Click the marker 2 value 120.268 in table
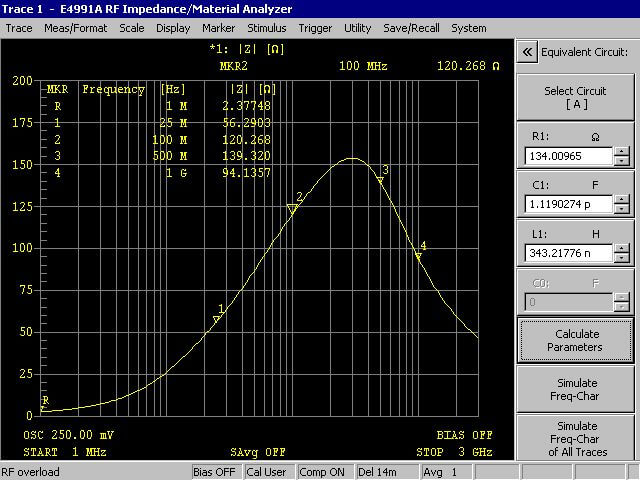Image resolution: width=640 pixels, height=480 pixels. coord(246,140)
